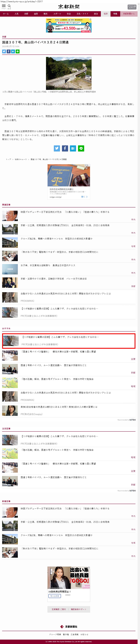The height and width of the screenshot is (644, 140).
Task: Open the 著作権 footer link
Action: click(66, 634)
